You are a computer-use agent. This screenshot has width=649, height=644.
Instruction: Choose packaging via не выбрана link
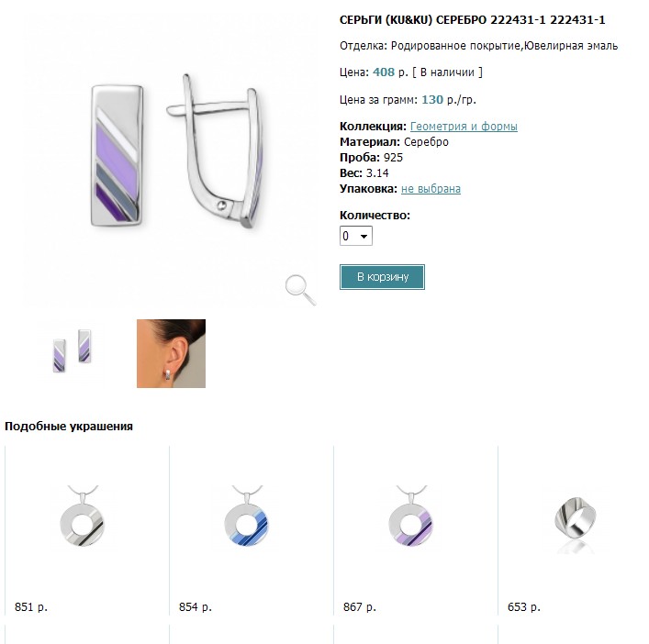click(431, 189)
